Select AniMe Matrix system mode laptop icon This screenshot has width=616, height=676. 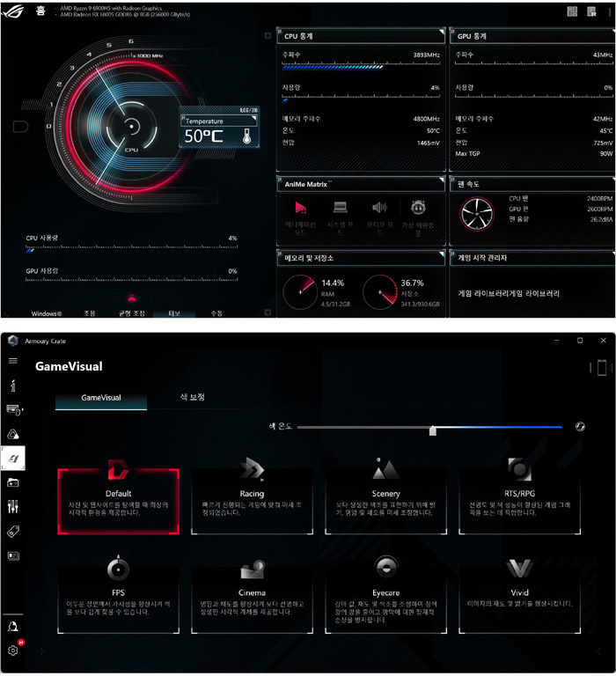[340, 208]
